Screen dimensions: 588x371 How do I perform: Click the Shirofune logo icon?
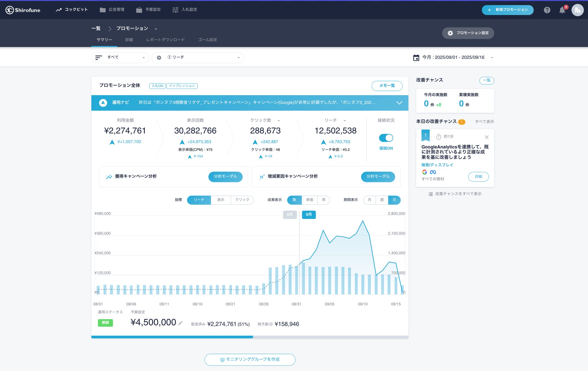coord(10,10)
